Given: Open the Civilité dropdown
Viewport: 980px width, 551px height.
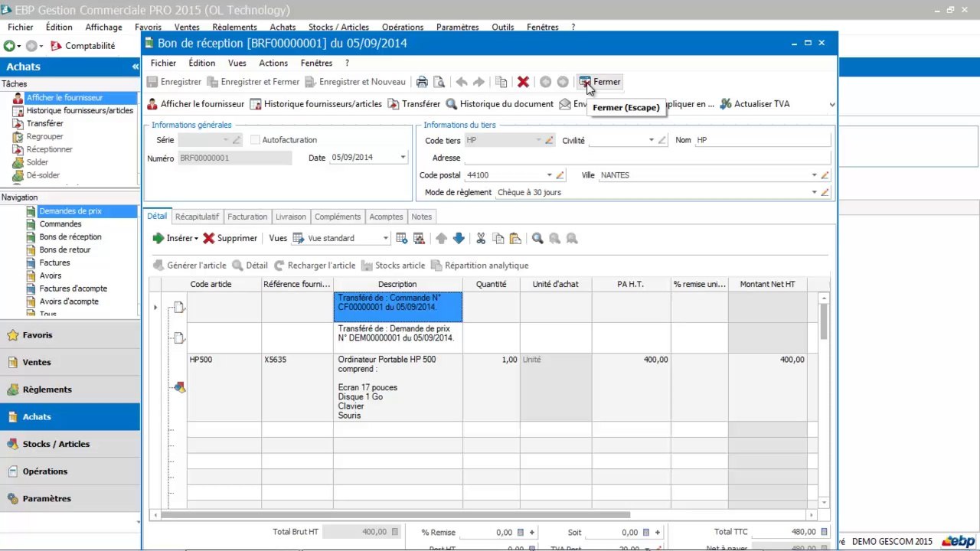Looking at the screenshot, I should tap(652, 140).
